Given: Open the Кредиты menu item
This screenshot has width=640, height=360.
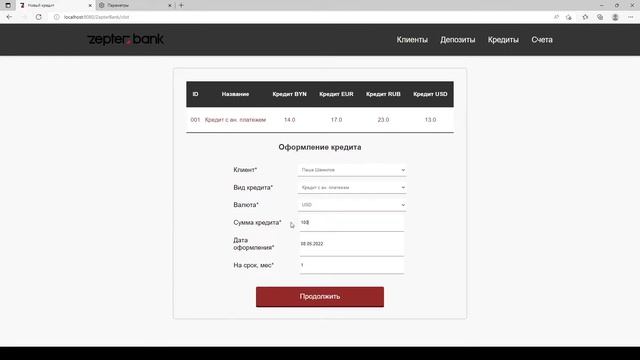Looking at the screenshot, I should [503, 40].
